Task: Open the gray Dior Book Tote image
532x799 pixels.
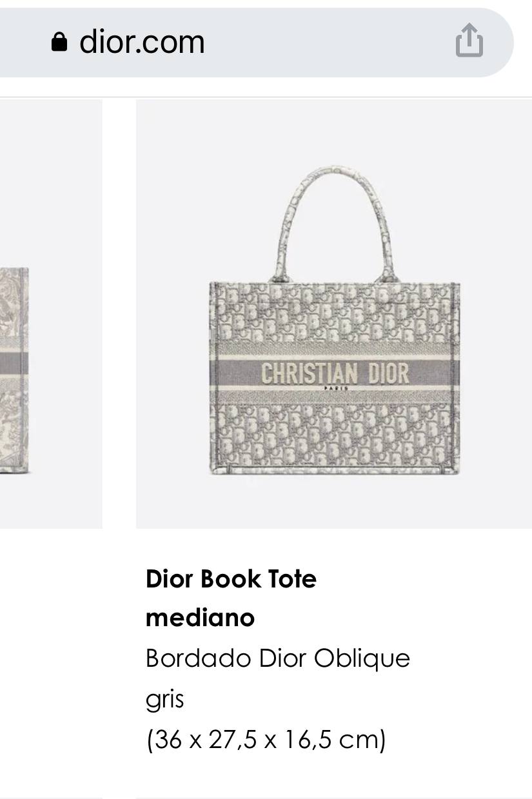Action: click(334, 314)
